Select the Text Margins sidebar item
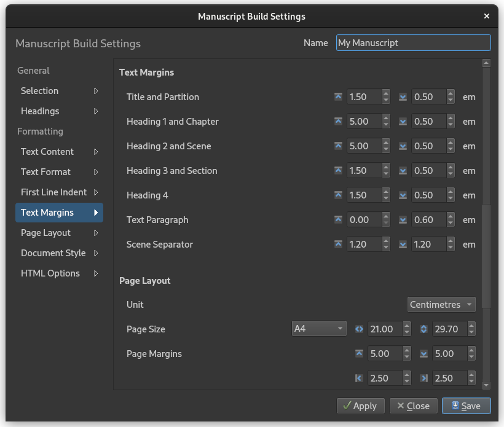The width and height of the screenshot is (504, 427). pos(59,213)
